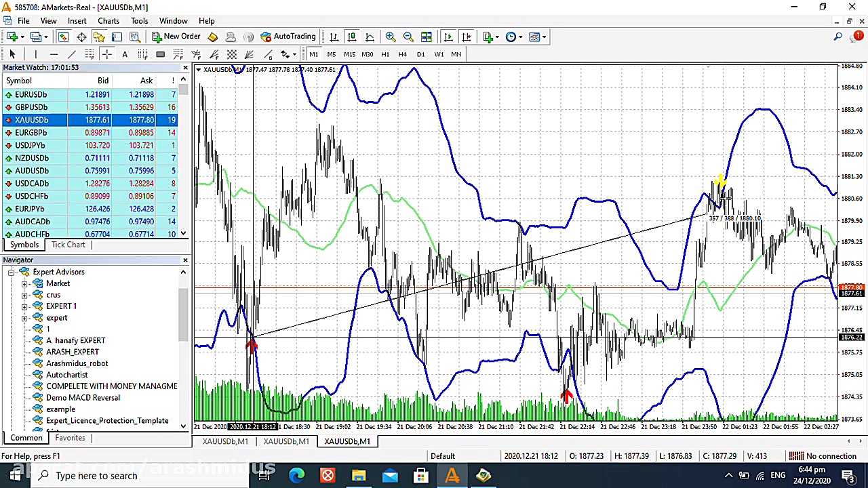Viewport: 868px width, 488px height.
Task: Click the Zoom Out magnifier icon
Action: (x=408, y=37)
